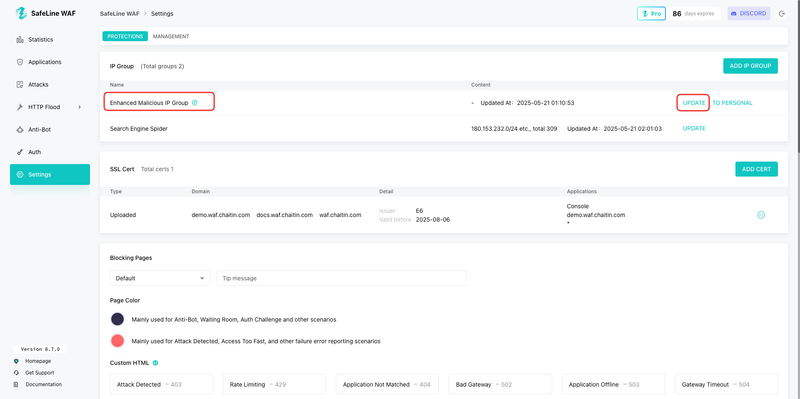Click the Version 8.7.0 label
Viewport: 800px width, 399px height.
coord(40,349)
